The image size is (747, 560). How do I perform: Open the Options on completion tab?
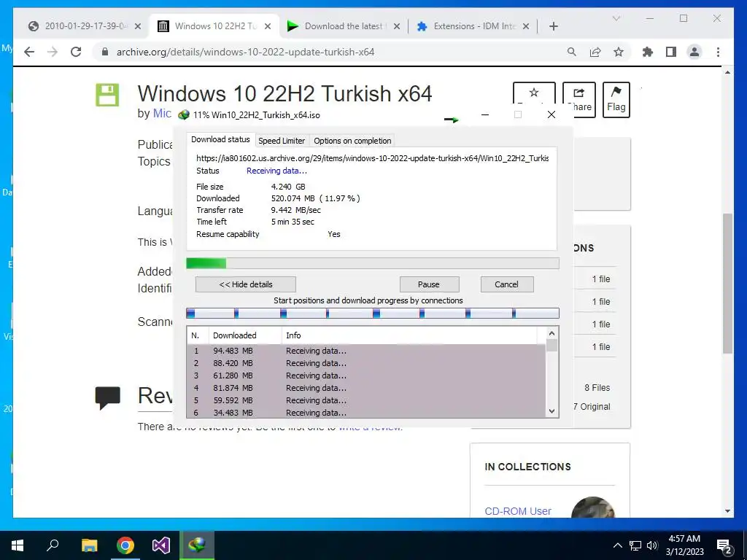pos(352,141)
